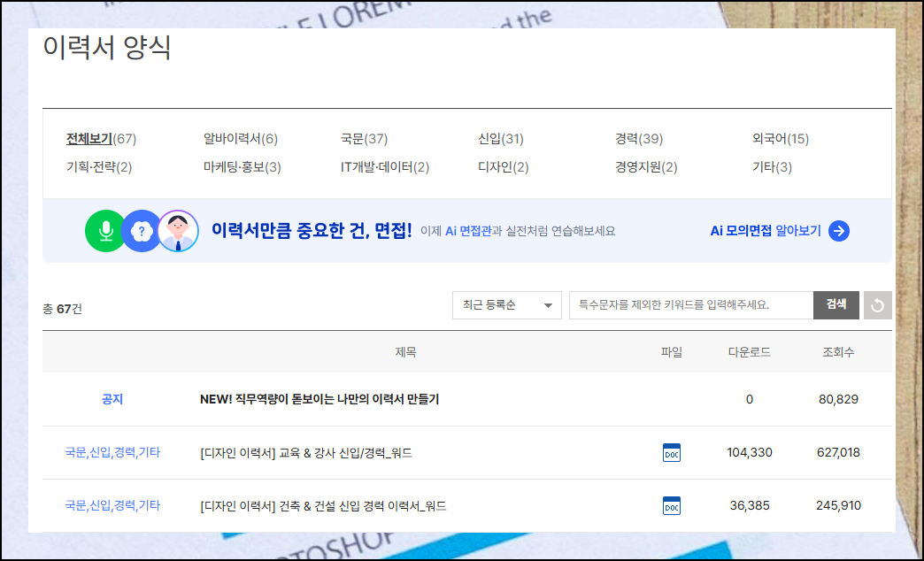Open [디자인 이력서] 건축 & 건설 신입 경력 이력서_워드
The image size is (924, 561).
tap(323, 505)
